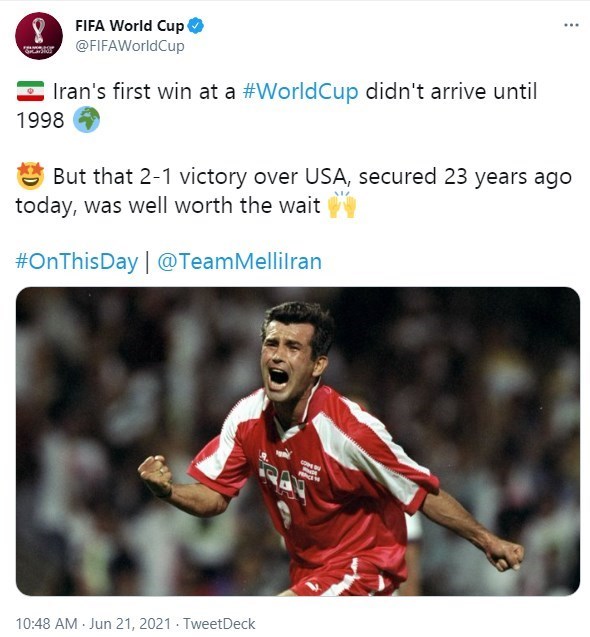Click the star-struck face emoji
590x637 pixels.
pyautogui.click(x=30, y=176)
